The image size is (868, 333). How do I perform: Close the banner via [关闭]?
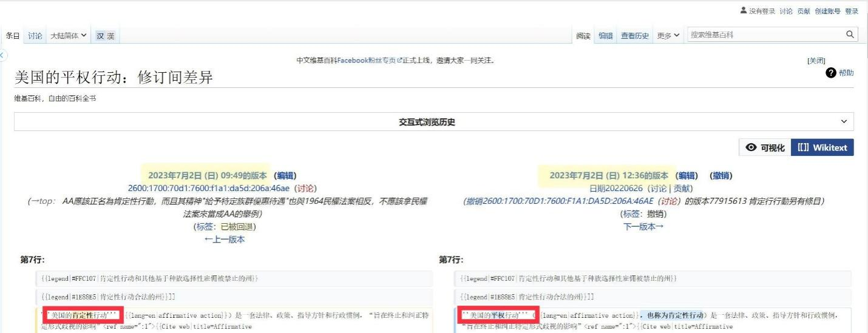[816, 61]
